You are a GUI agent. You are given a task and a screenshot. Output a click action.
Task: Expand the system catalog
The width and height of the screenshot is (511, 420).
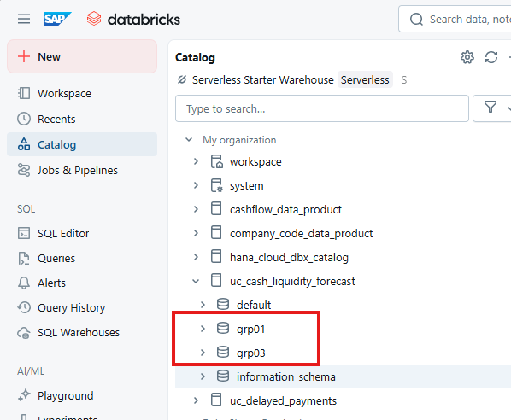point(196,185)
